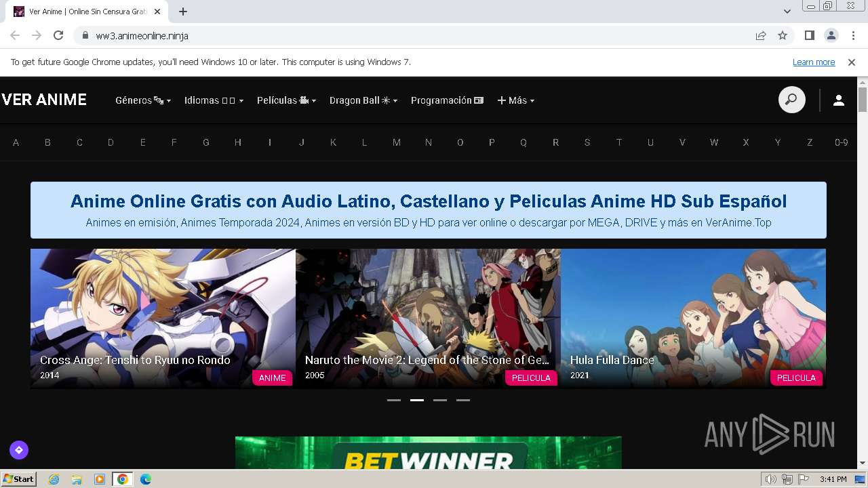
Task: Bookmark this page with the star icon
Action: (783, 36)
